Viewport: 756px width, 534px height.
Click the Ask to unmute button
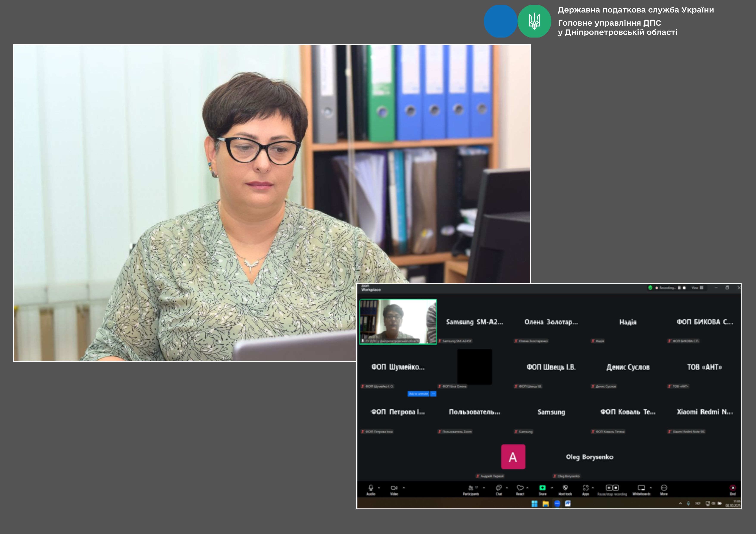click(x=418, y=394)
